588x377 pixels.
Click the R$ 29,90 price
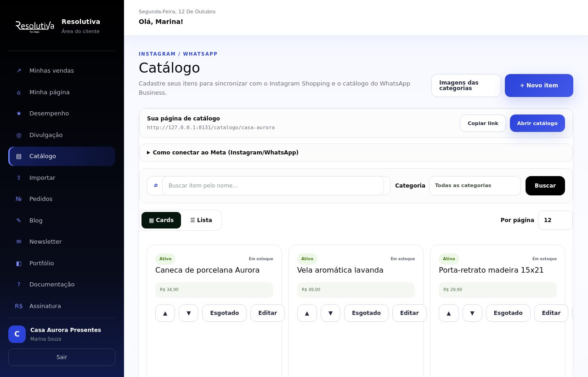click(453, 290)
